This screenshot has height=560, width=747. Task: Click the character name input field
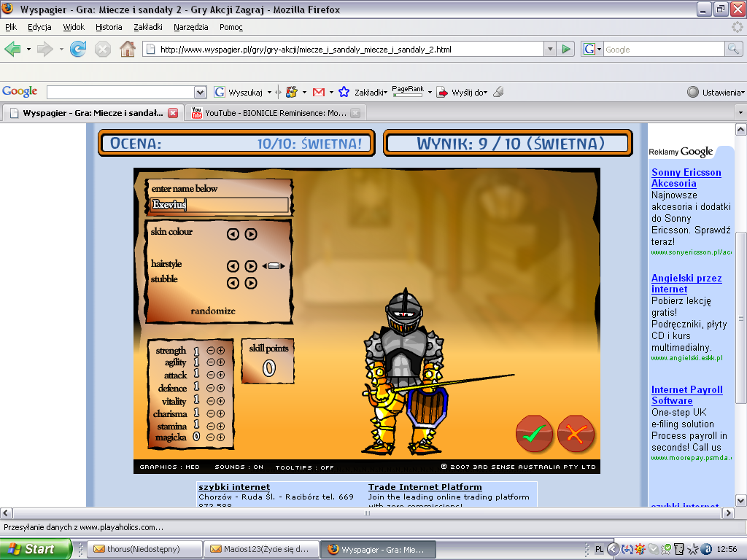(220, 205)
